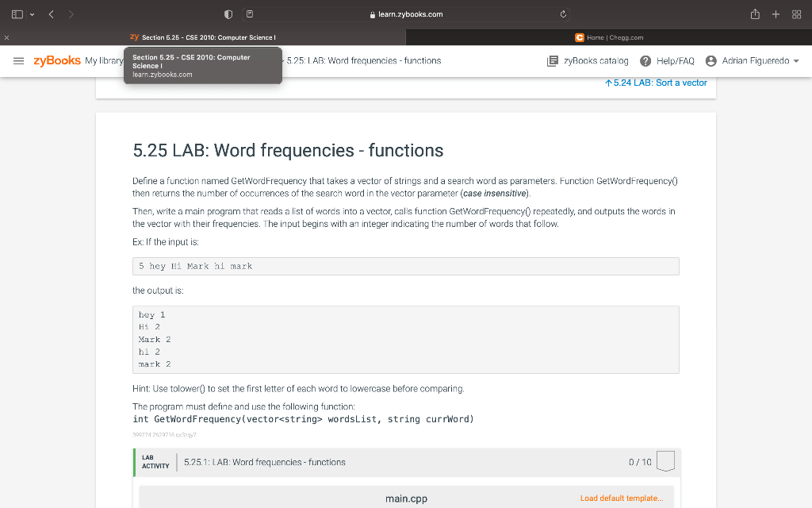Open a new tab with plus icon

click(x=776, y=14)
